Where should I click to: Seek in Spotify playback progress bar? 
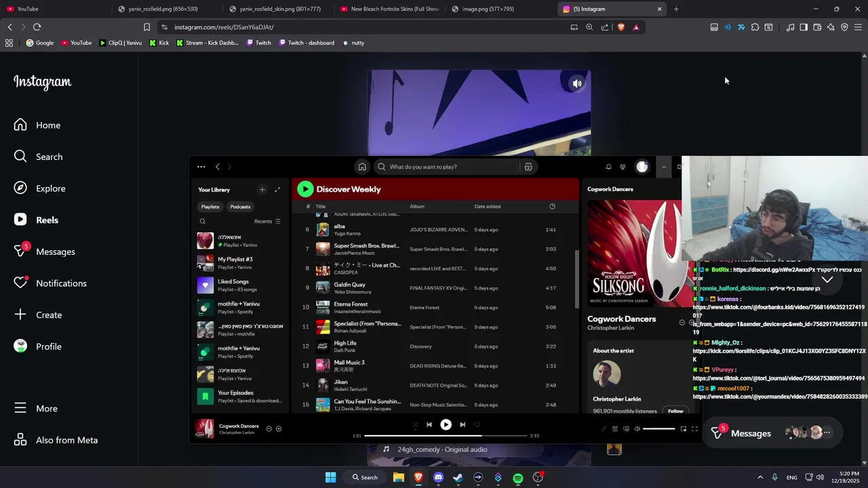click(446, 436)
